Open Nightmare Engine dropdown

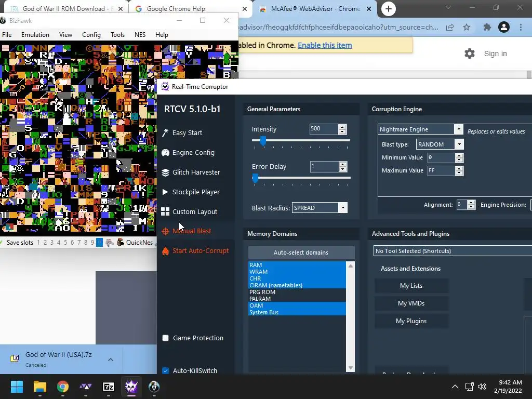pos(420,129)
